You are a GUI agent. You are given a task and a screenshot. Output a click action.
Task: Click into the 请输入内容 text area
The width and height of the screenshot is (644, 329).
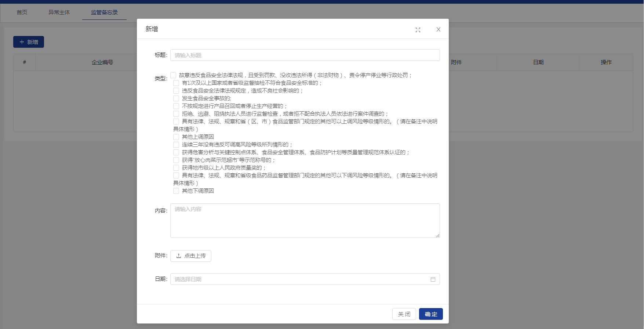(x=305, y=221)
